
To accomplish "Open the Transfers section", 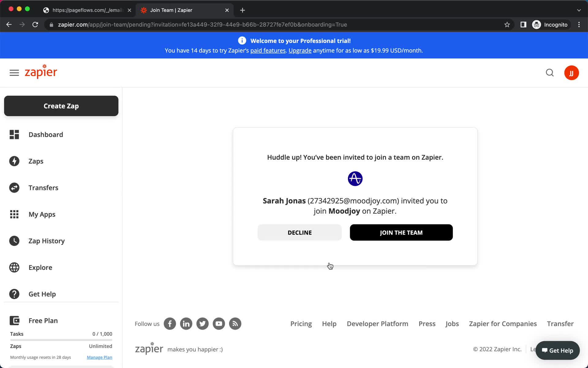I will (43, 187).
